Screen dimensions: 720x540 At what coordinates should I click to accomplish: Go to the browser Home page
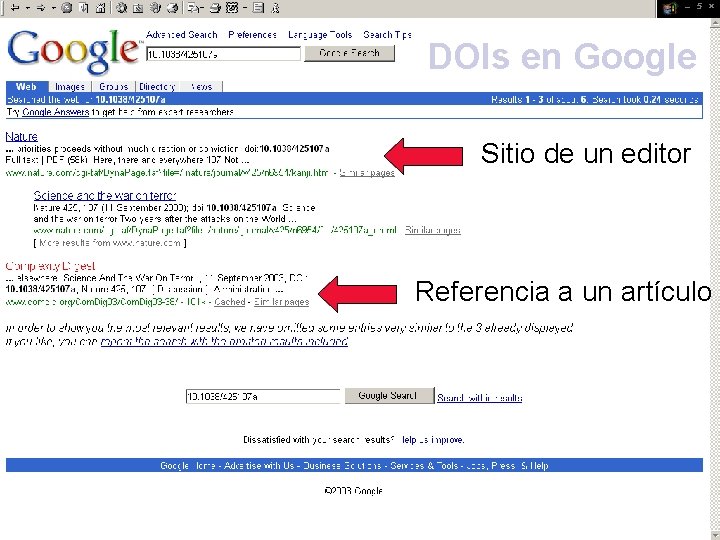point(101,7)
